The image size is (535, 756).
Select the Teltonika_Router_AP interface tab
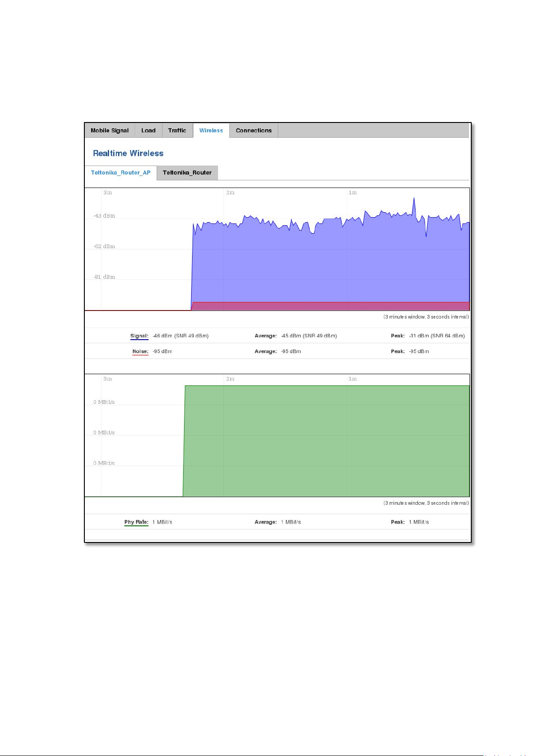click(121, 173)
